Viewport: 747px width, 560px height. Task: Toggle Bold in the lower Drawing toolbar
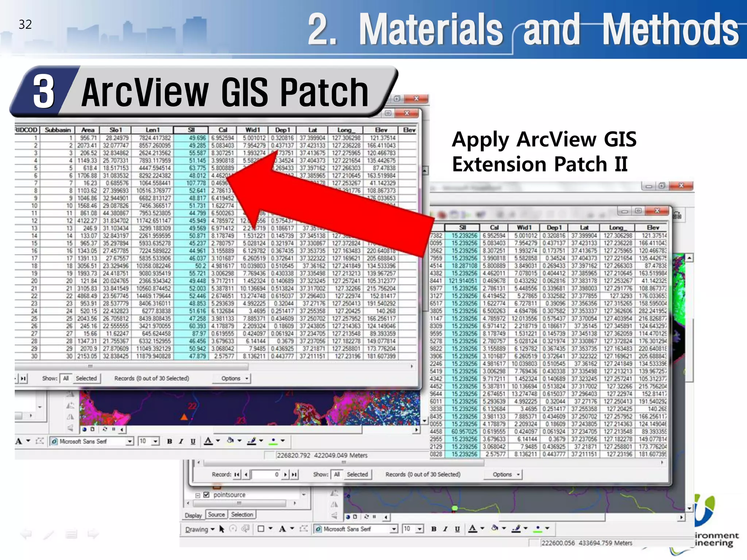[434, 529]
